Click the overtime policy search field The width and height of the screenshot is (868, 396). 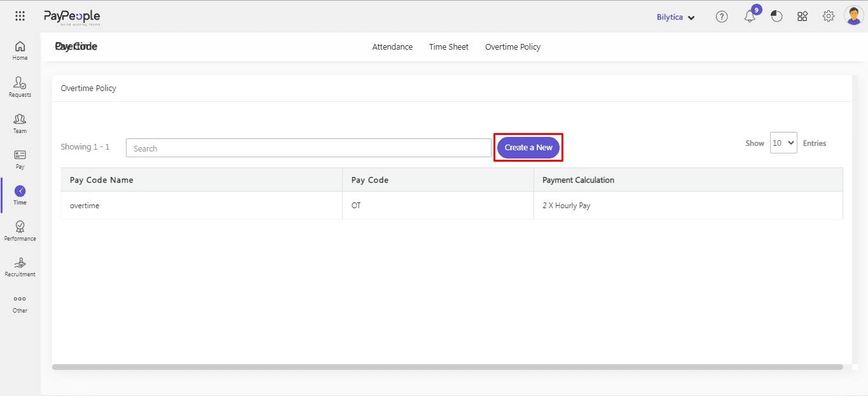point(308,148)
